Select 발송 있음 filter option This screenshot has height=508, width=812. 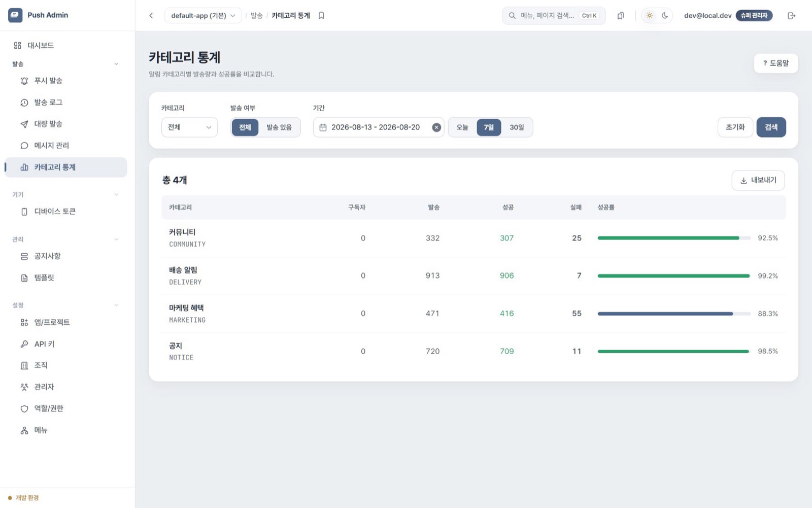tap(279, 127)
